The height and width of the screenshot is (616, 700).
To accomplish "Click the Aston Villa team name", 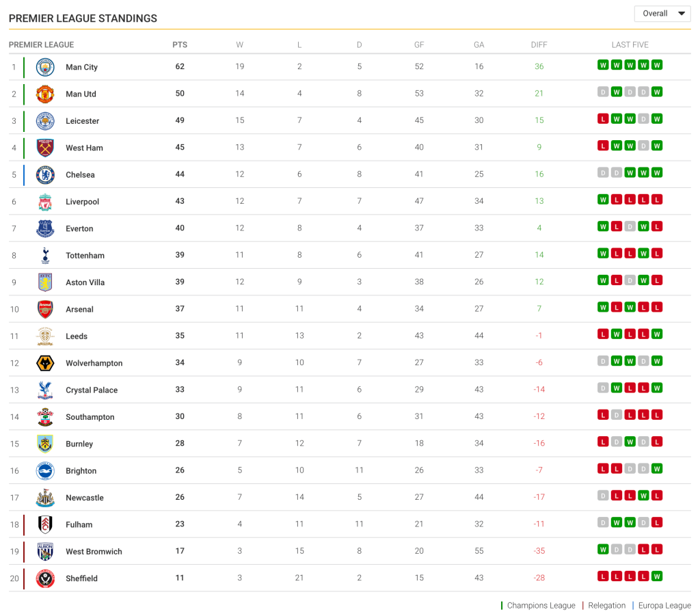I will point(85,282).
